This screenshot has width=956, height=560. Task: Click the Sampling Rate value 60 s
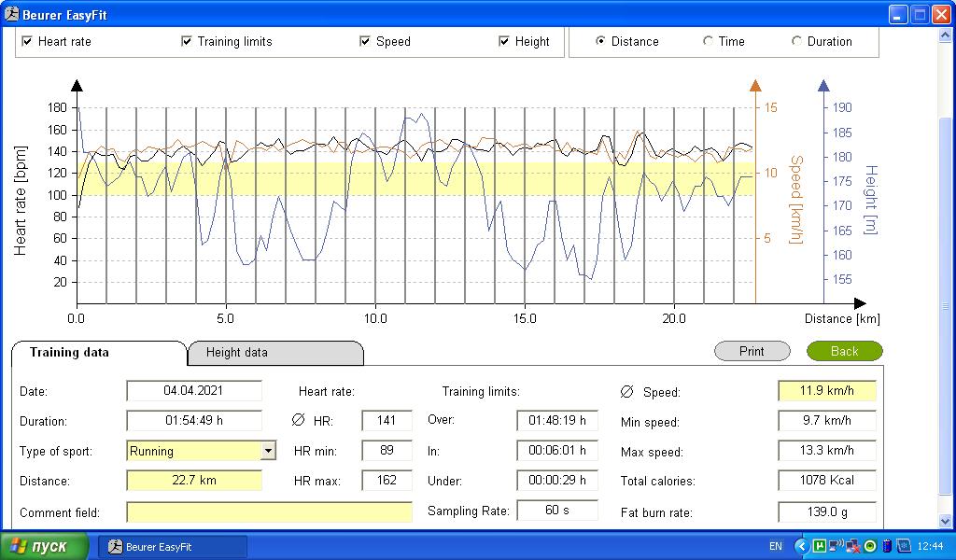pyautogui.click(x=557, y=510)
